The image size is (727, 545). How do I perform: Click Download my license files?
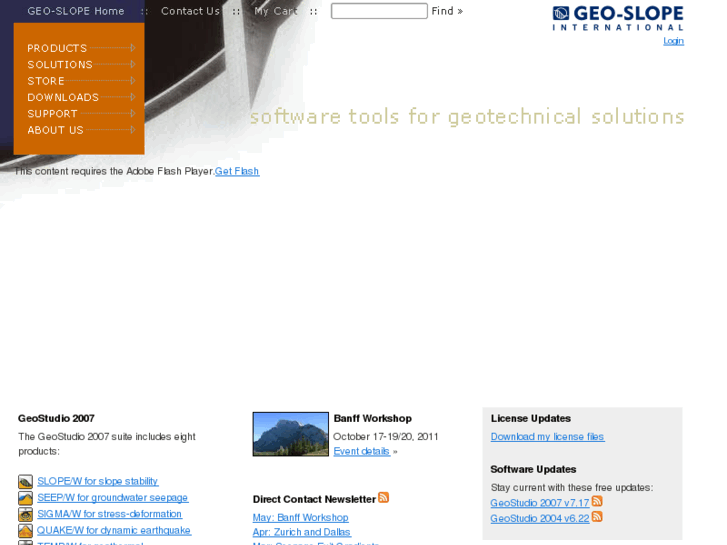(548, 437)
